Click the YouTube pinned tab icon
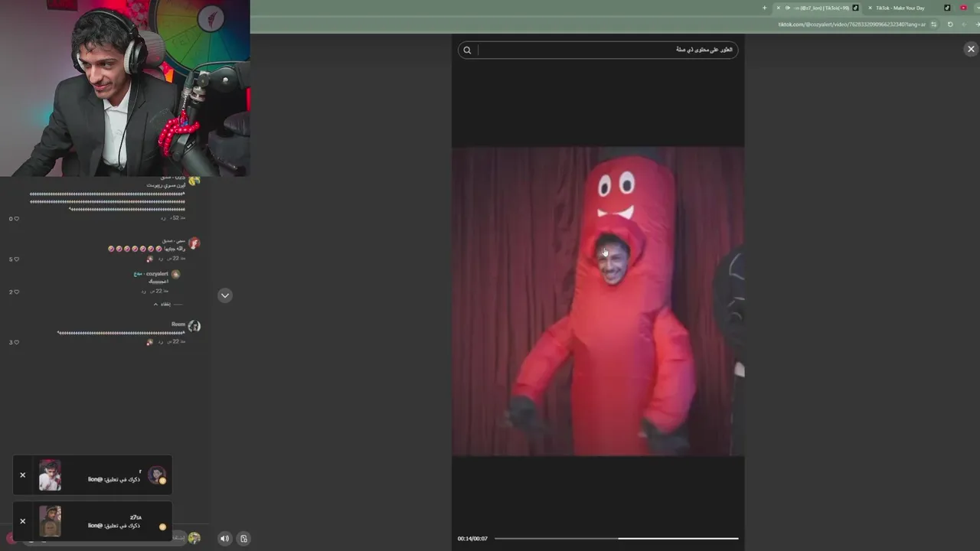Image resolution: width=980 pixels, height=551 pixels. 963,8
